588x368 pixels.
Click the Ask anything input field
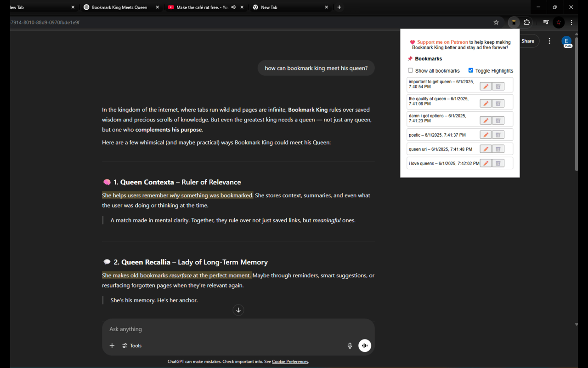tap(238, 329)
